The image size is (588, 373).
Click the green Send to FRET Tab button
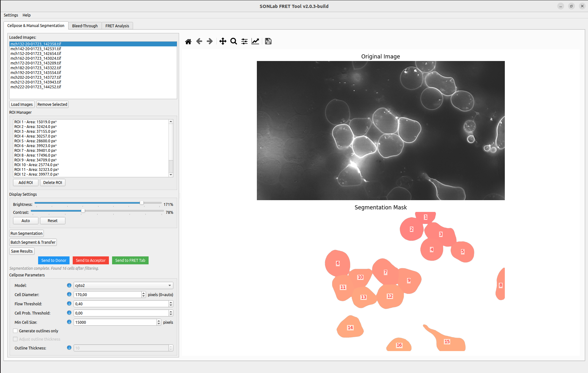point(130,260)
